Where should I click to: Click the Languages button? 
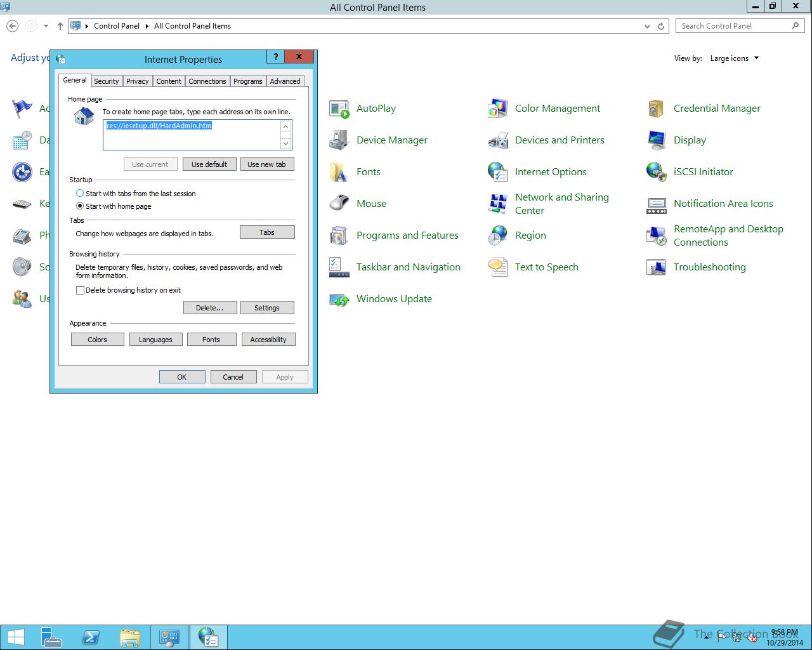[155, 340]
